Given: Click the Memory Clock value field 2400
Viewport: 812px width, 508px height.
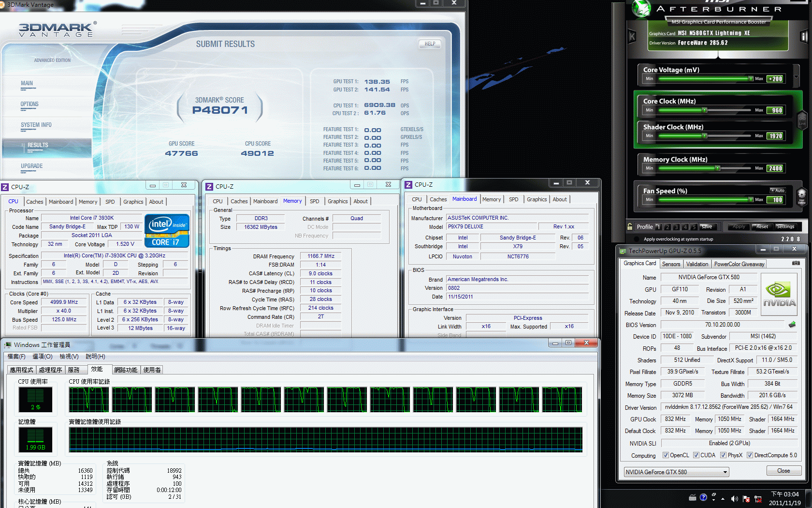Looking at the screenshot, I should coord(775,168).
